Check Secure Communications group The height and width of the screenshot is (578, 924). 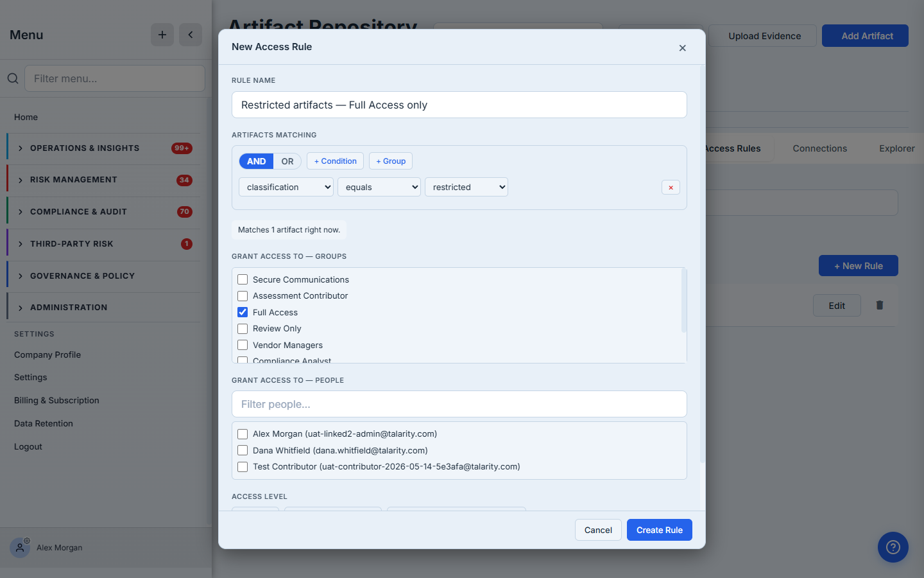tap(243, 279)
